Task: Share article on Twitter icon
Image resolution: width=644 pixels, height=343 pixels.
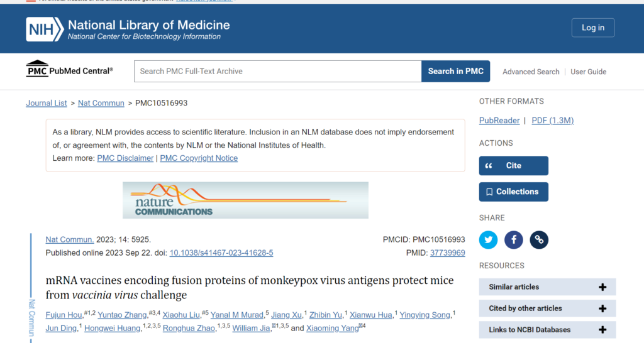Action: (x=488, y=239)
